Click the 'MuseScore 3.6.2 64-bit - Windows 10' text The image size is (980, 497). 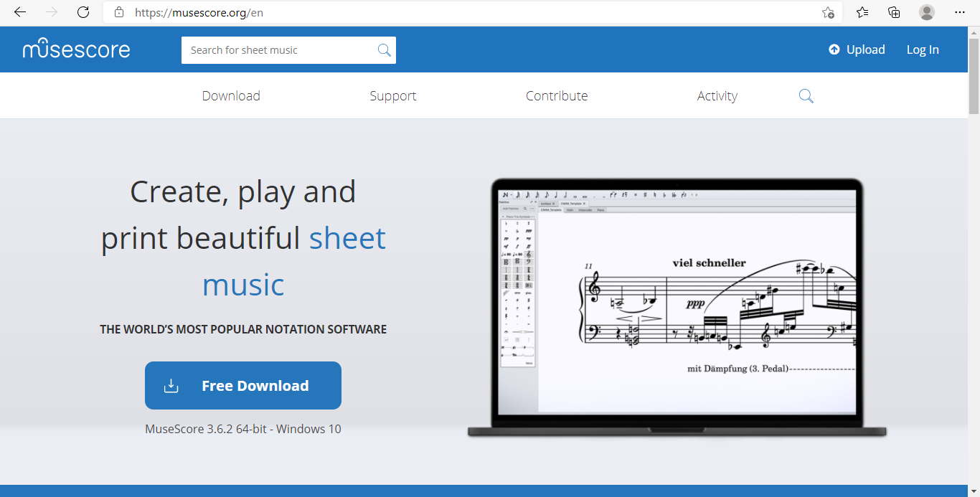[x=243, y=429]
